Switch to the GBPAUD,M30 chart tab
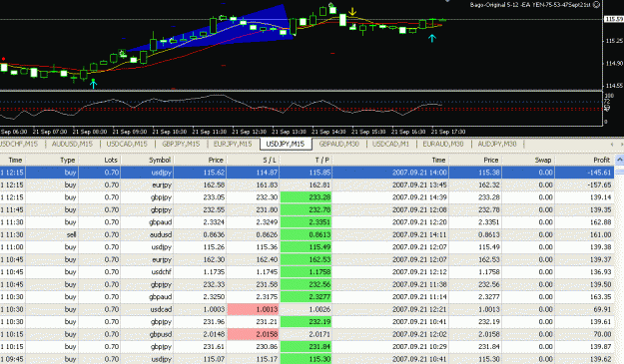The width and height of the screenshot is (624, 364). point(339,144)
